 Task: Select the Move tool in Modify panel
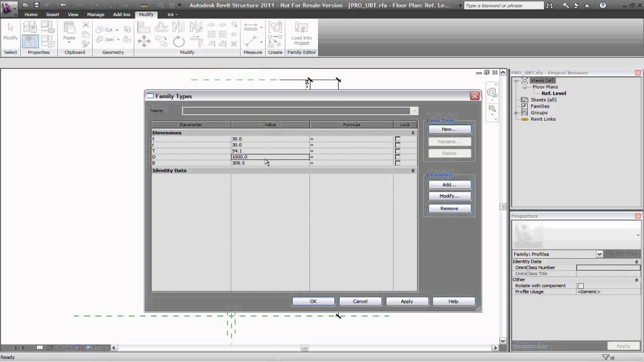pyautogui.click(x=144, y=42)
